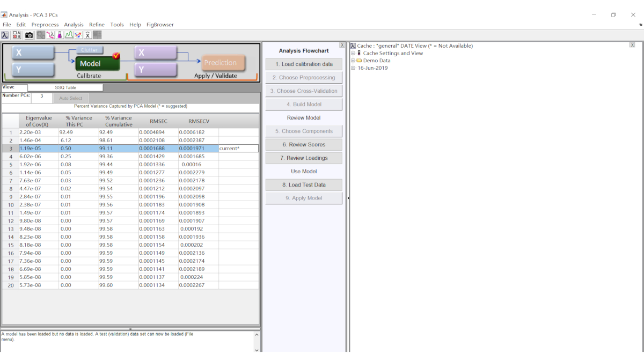
Task: Click Eigenvalue of Cov(X) column header
Action: (39, 121)
